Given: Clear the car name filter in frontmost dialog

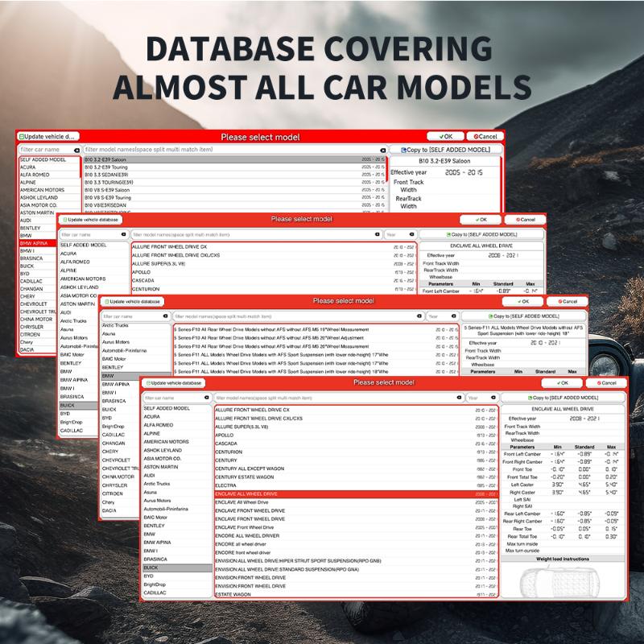Looking at the screenshot, I should [x=206, y=398].
